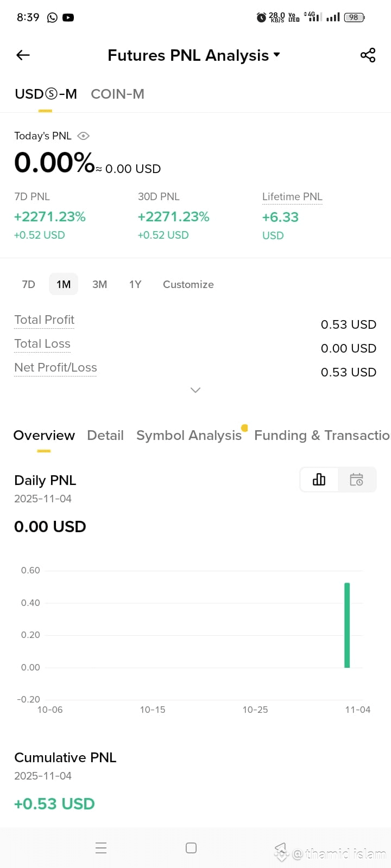The image size is (391, 868).
Task: Tap the Android home square icon
Action: tap(191, 848)
